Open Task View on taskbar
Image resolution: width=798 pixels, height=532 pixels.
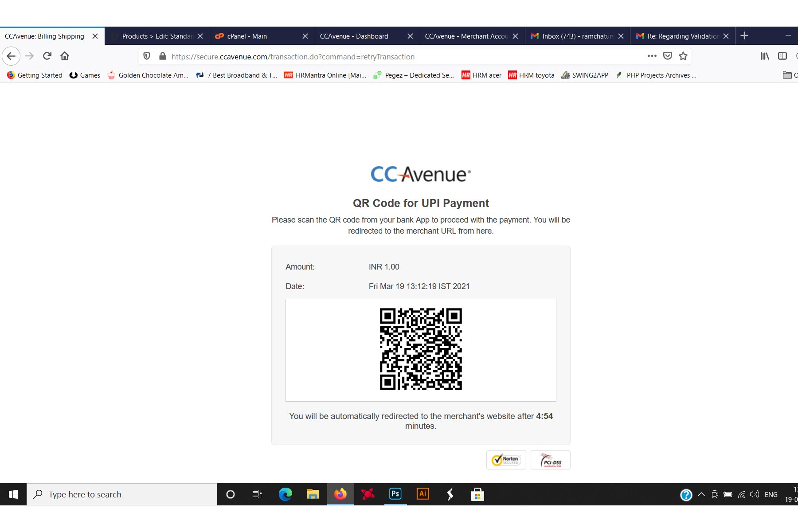coord(257,494)
